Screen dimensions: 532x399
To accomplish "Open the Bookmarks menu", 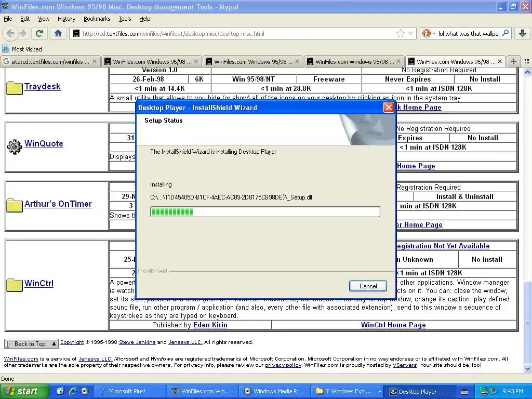I will coord(97,19).
